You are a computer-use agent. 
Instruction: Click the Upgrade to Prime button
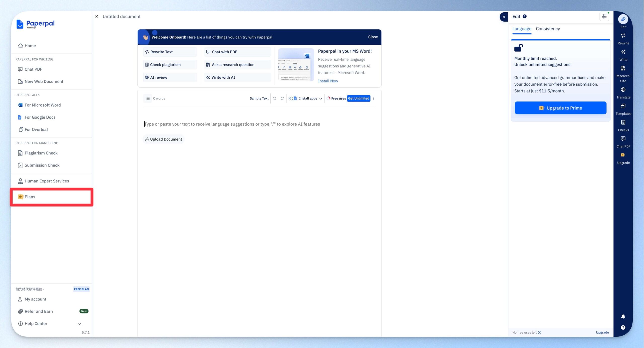point(560,108)
